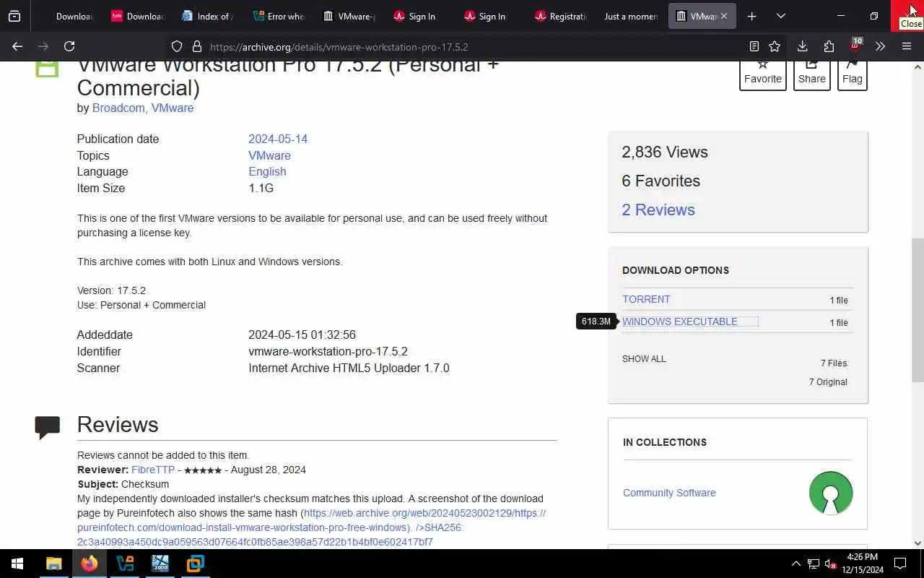Open network status tray icon
The width and height of the screenshot is (924, 578).
pos(814,564)
